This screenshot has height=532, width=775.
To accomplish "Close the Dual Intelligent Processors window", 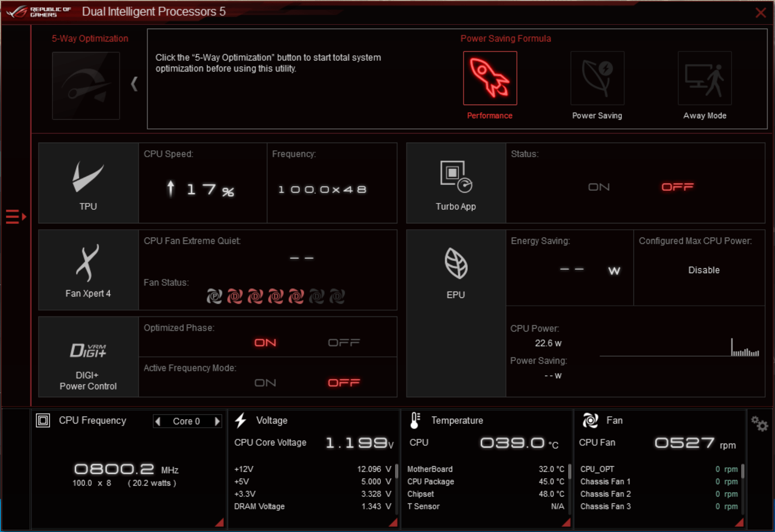I will tap(760, 13).
